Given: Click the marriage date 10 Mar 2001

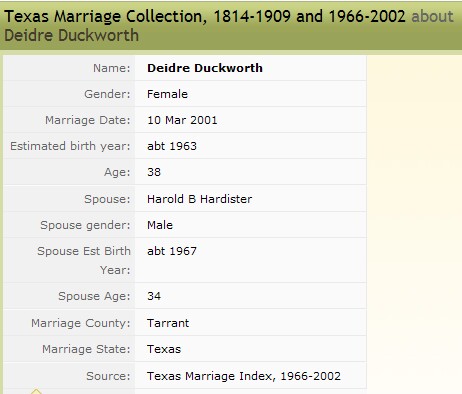Looking at the screenshot, I should 182,120.
